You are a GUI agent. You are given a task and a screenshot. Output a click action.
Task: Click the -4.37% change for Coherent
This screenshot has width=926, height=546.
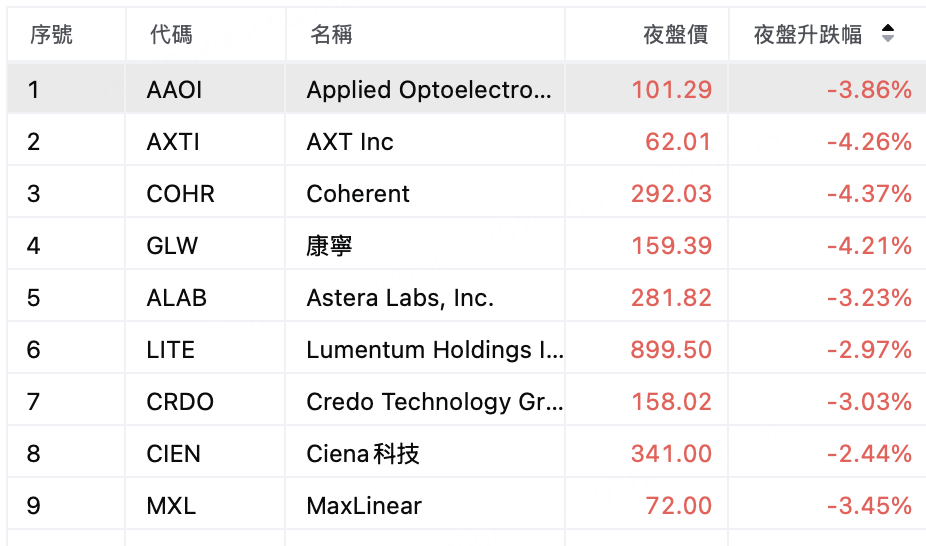(x=869, y=194)
